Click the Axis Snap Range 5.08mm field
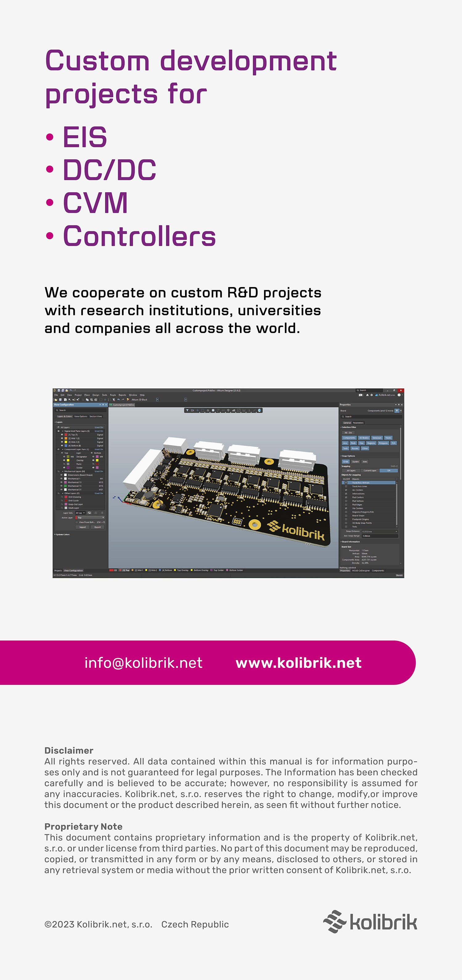The image size is (462, 980). pos(380,536)
